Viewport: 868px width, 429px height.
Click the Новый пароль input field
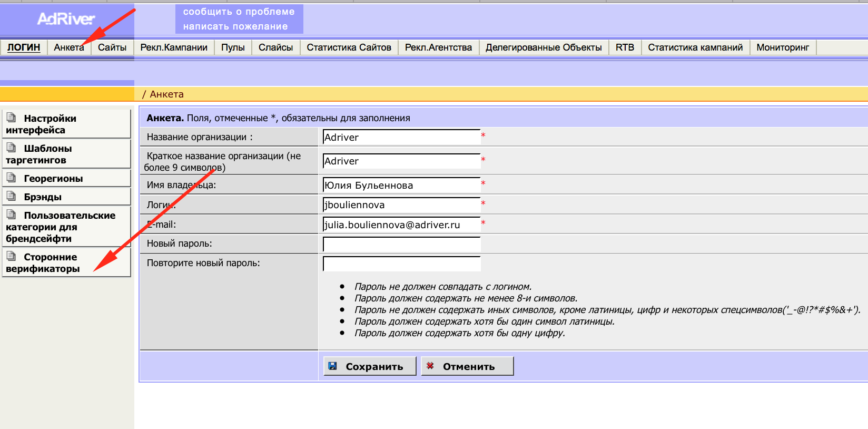pyautogui.click(x=401, y=244)
